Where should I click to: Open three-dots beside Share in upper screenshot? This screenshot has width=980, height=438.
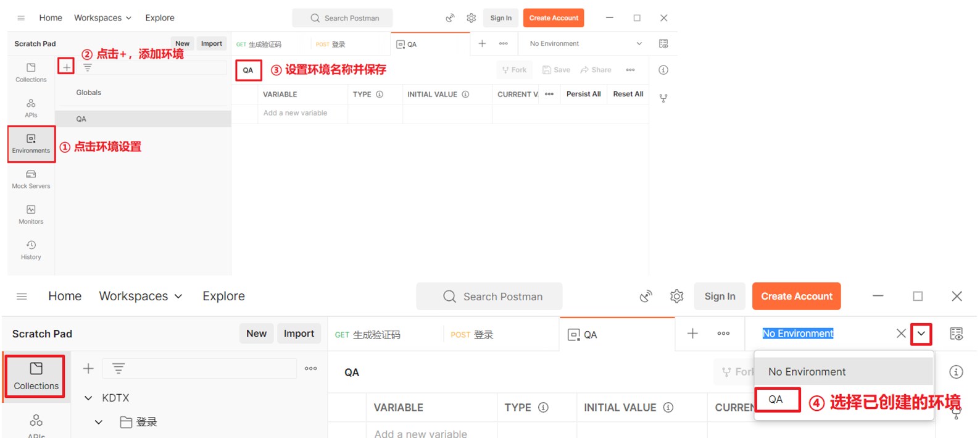(630, 70)
